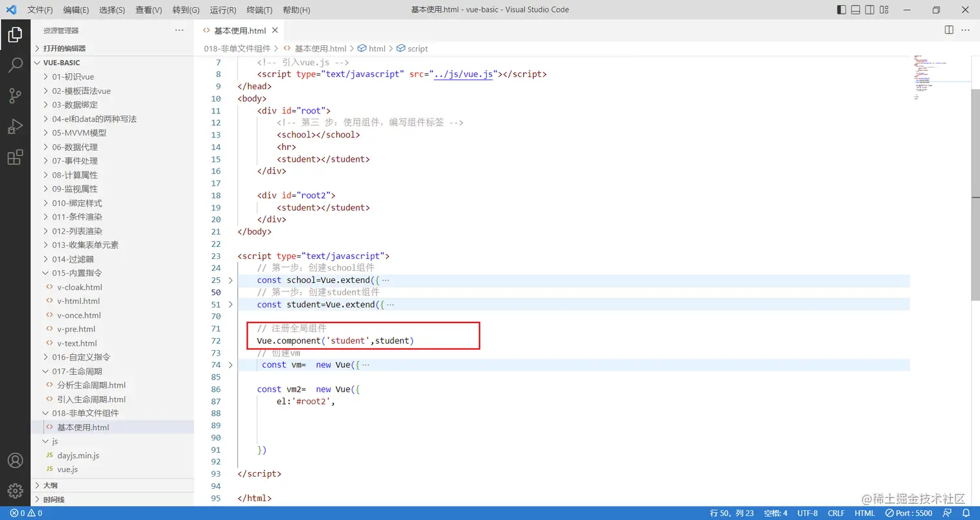Open the Extensions view icon

15,157
